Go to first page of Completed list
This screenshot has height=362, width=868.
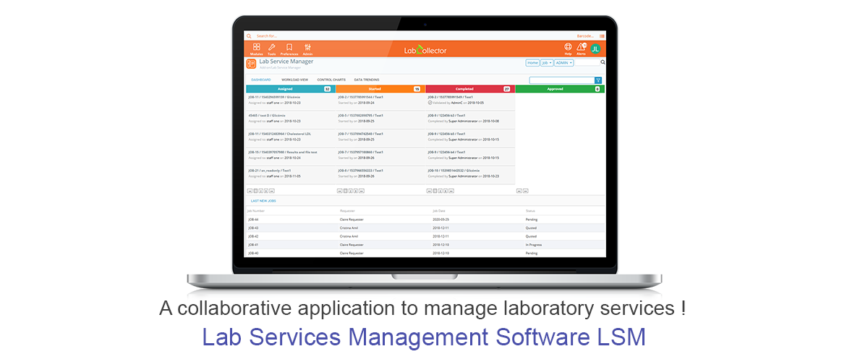pyautogui.click(x=429, y=190)
